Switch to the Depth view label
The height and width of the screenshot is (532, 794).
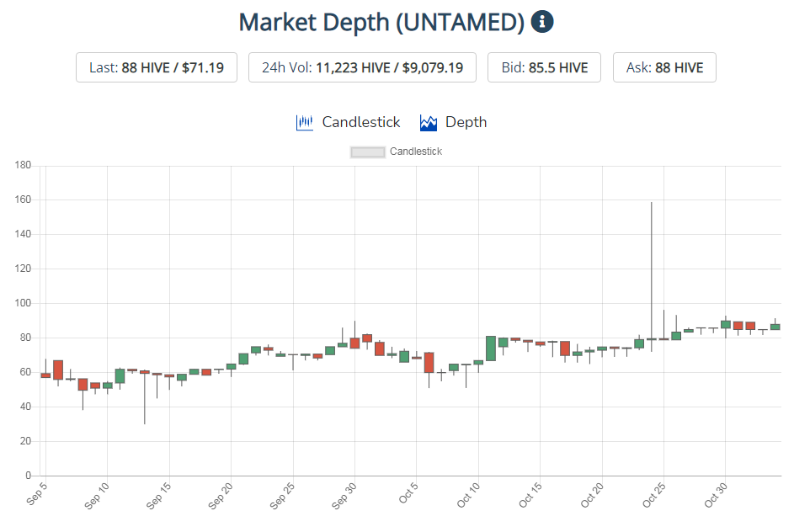tap(466, 122)
